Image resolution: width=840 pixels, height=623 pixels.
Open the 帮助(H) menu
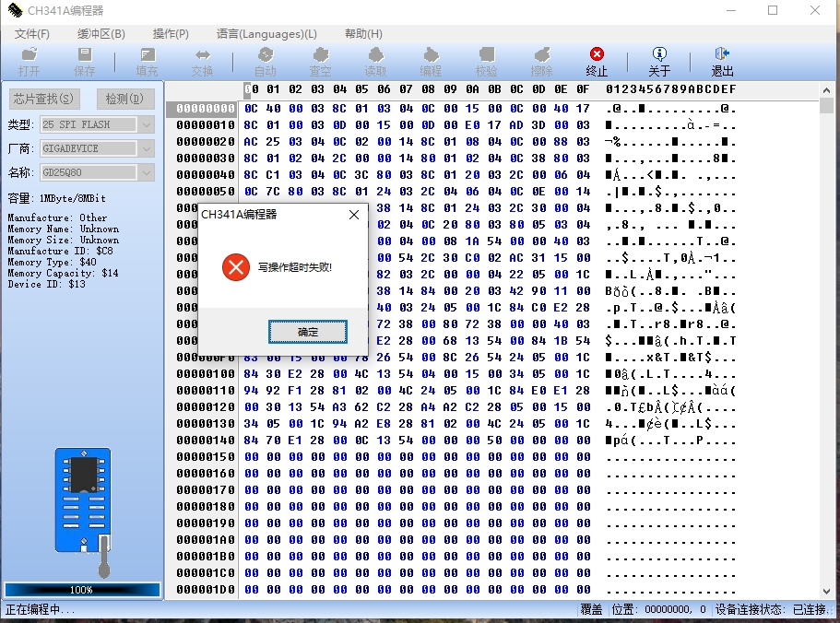point(363,34)
